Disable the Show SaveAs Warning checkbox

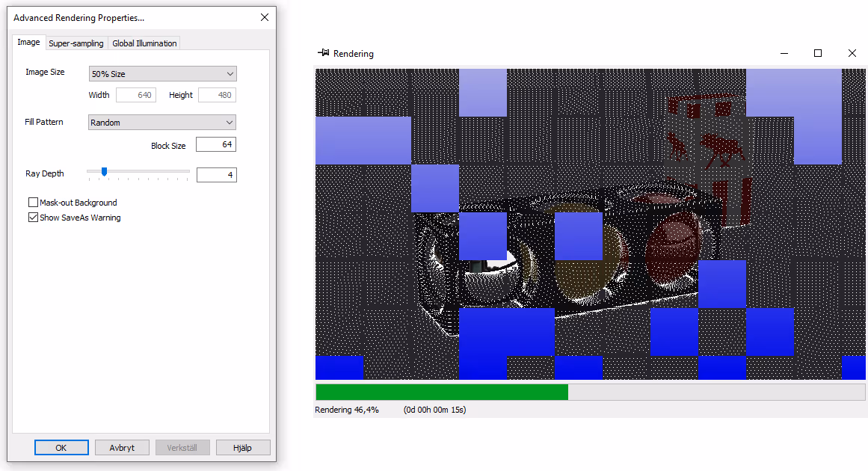coord(33,217)
